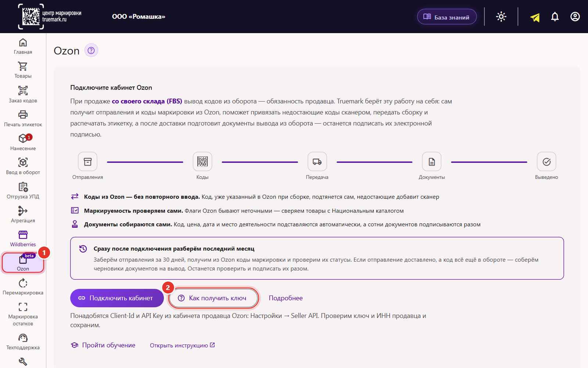
Task: Open Печать этикеток printer section
Action: [x=23, y=118]
